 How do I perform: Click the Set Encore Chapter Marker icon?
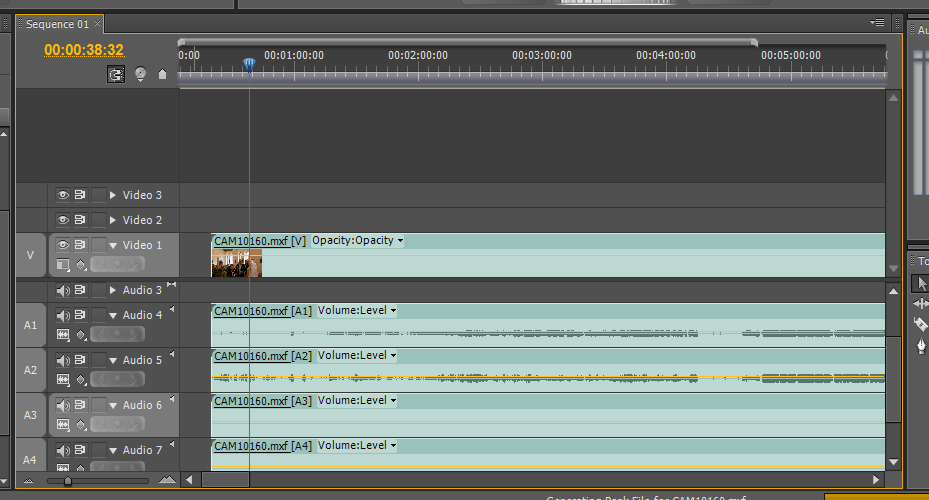pos(140,74)
